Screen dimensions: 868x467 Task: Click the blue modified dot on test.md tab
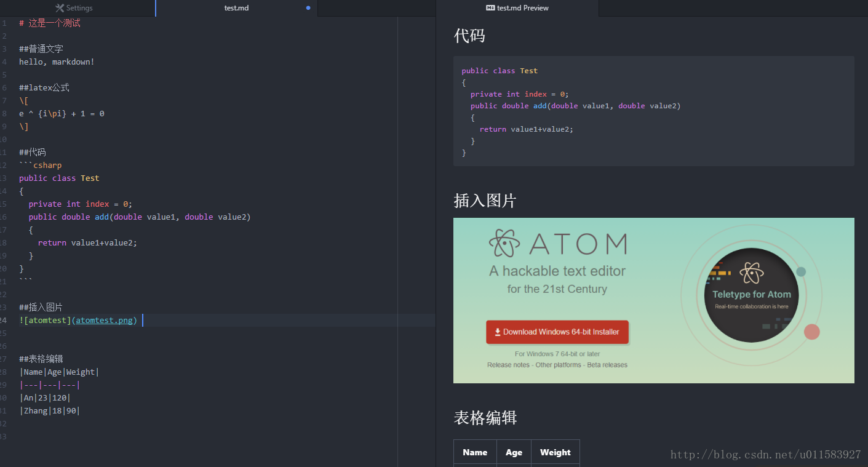tap(308, 8)
